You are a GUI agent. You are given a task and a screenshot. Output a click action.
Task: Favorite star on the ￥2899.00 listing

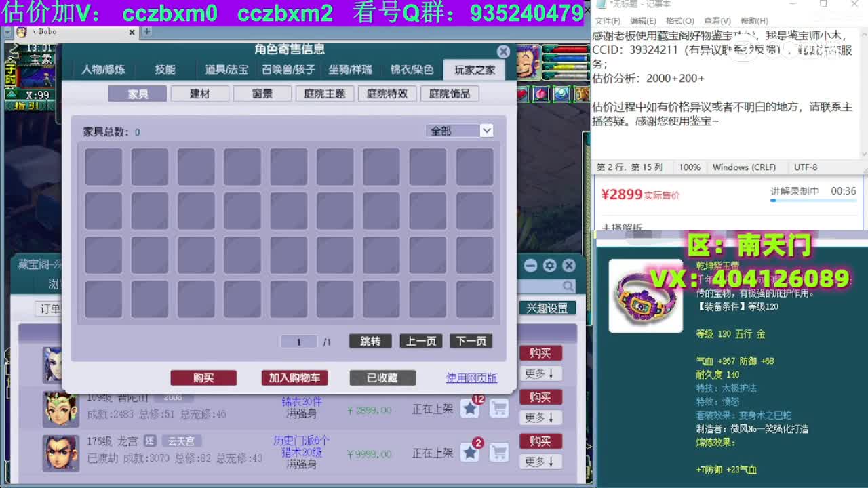coord(470,408)
